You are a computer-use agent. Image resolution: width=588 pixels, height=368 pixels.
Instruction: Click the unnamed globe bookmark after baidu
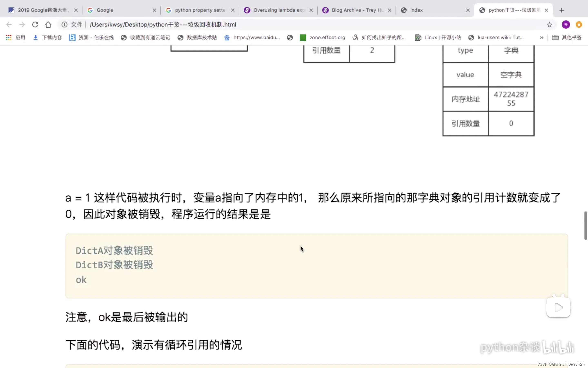click(x=290, y=37)
